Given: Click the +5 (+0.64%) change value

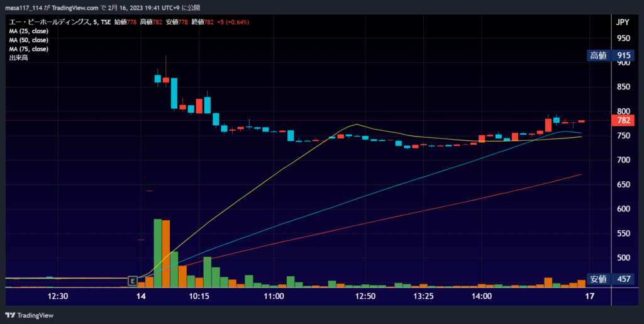Looking at the screenshot, I should point(233,23).
